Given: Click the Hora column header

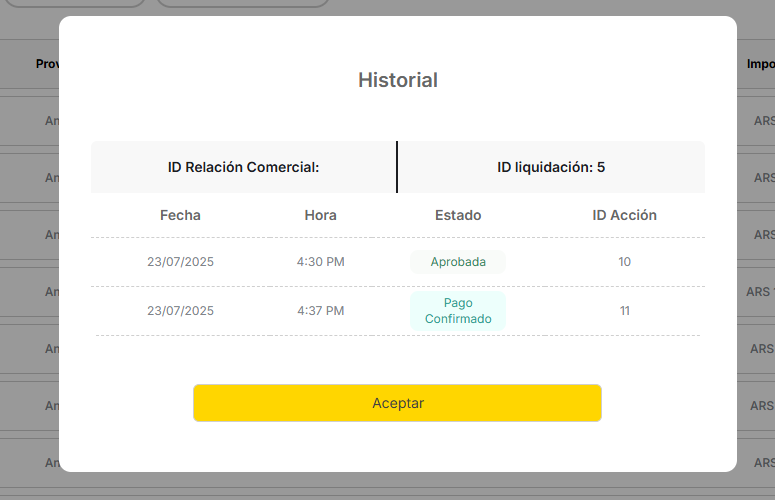Looking at the screenshot, I should click(320, 215).
